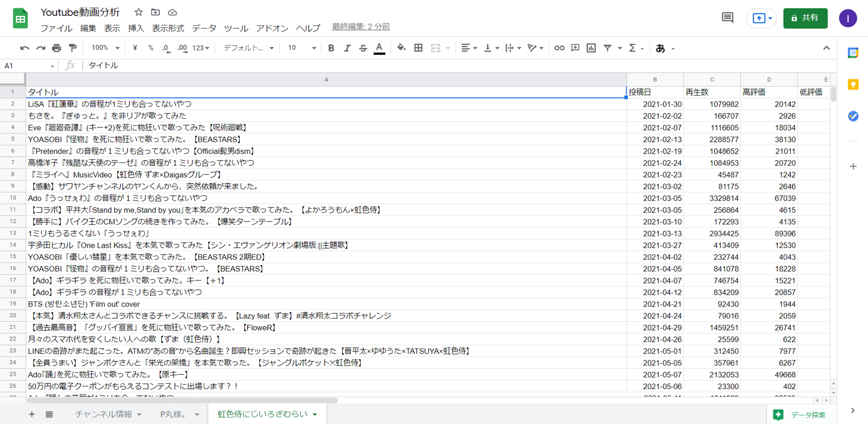This screenshot has height=424, width=868.
Task: Insert a link using the chain icon
Action: pyautogui.click(x=559, y=48)
